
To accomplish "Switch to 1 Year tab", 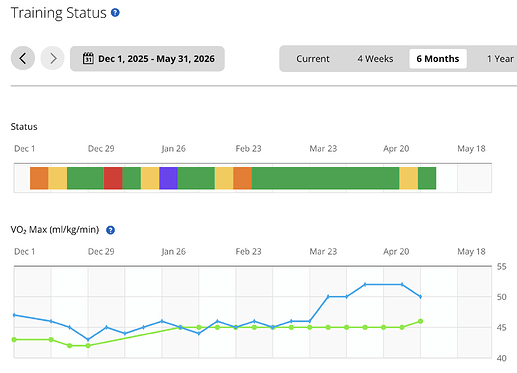I will tap(500, 59).
